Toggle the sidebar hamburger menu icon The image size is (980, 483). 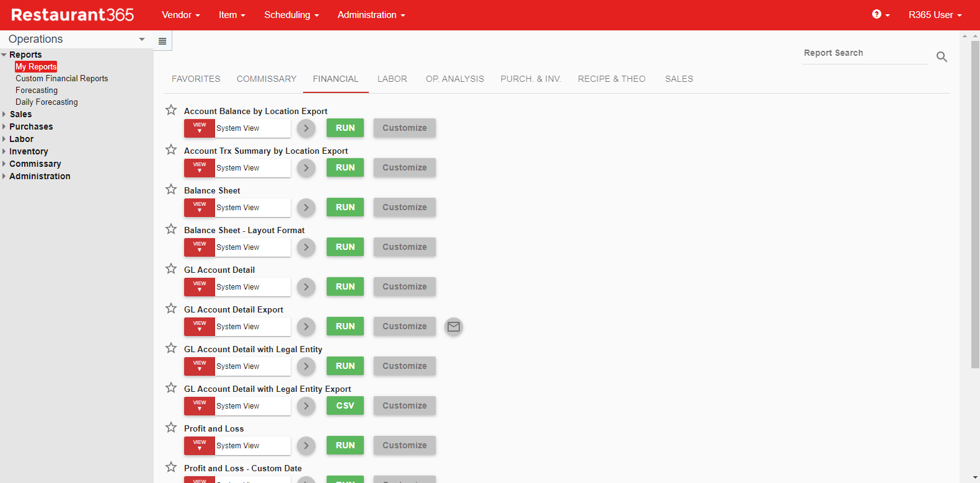click(162, 41)
